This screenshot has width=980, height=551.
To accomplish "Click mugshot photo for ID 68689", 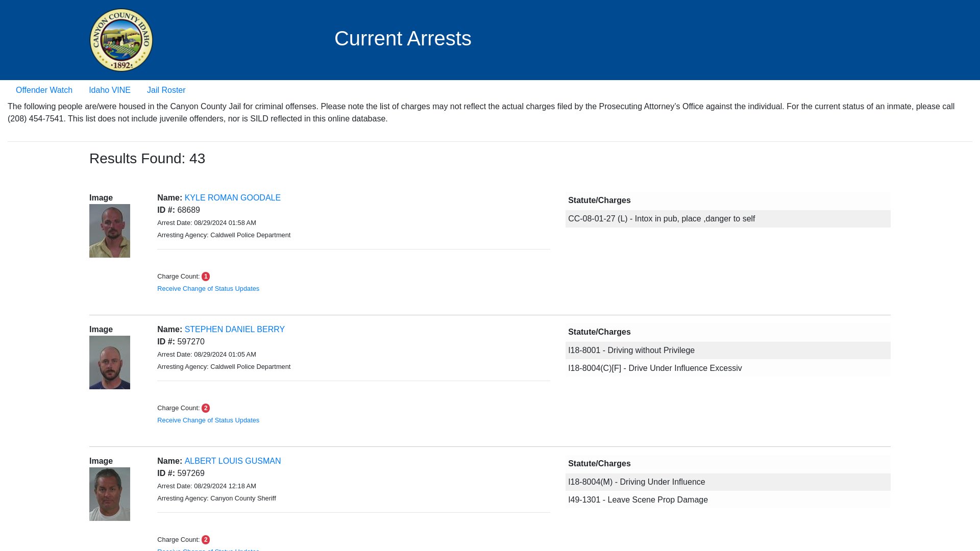I will (110, 231).
